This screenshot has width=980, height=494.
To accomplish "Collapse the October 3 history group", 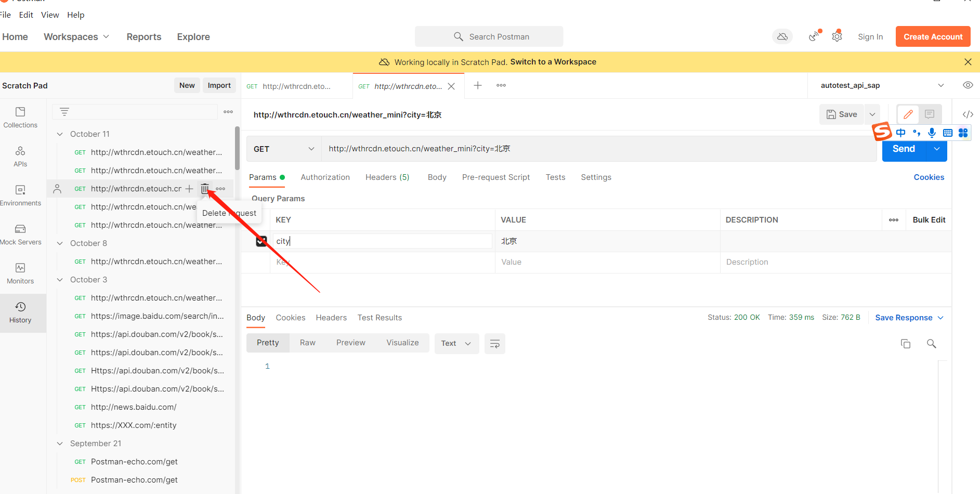I will pos(60,280).
